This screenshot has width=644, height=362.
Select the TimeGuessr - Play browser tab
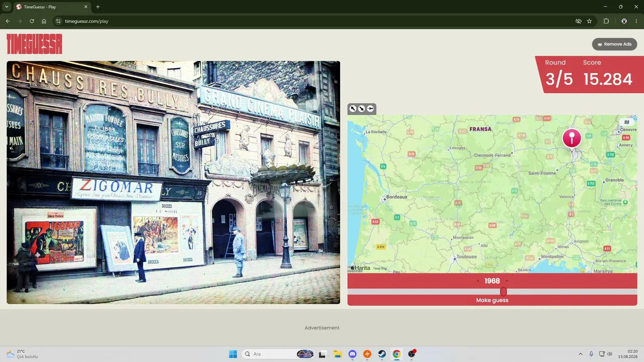click(x=52, y=7)
